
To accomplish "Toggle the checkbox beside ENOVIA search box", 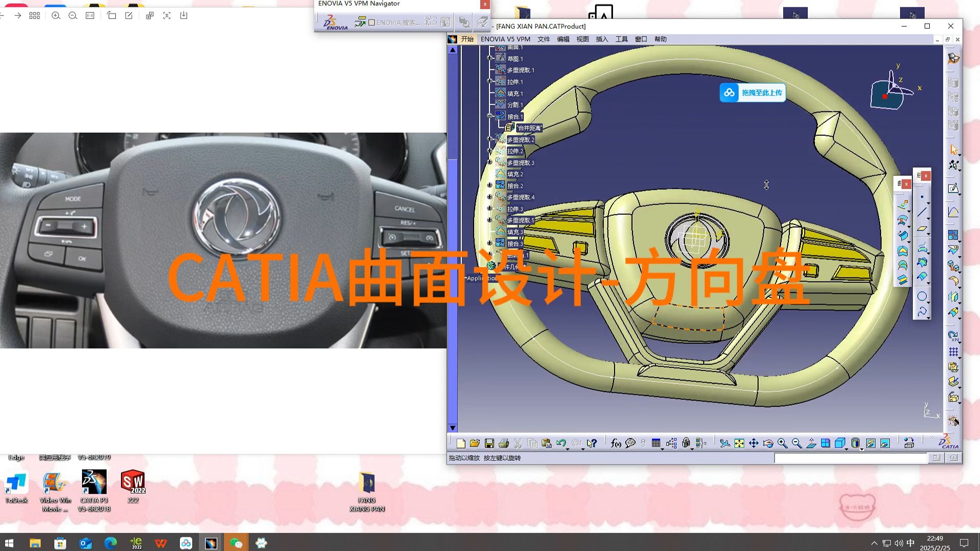I will click(372, 23).
